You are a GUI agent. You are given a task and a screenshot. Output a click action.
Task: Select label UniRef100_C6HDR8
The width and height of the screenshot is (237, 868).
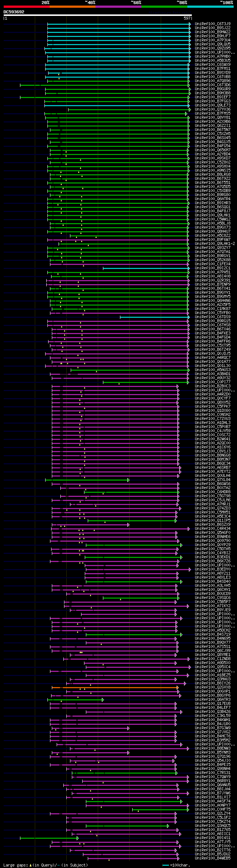tap(213, 492)
